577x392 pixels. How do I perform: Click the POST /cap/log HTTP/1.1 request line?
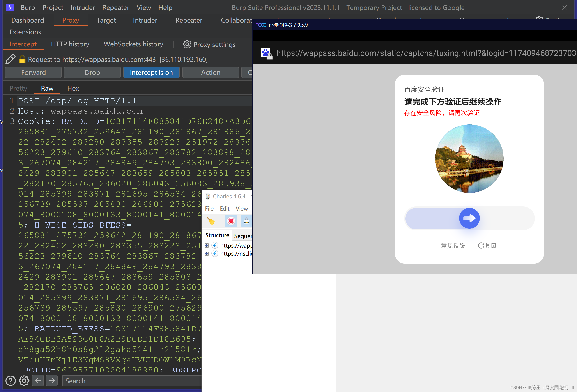tap(77, 101)
